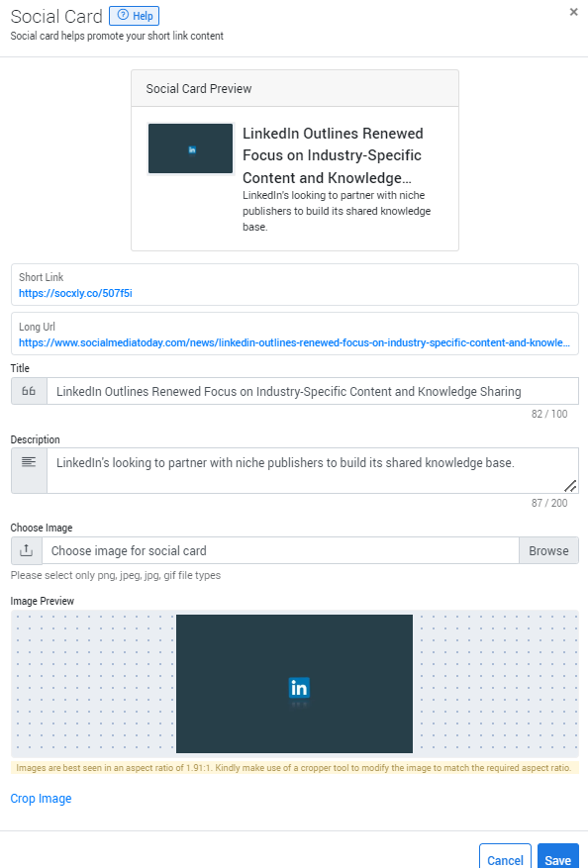Open the socxly.co short link
This screenshot has width=588, height=868.
click(x=75, y=293)
